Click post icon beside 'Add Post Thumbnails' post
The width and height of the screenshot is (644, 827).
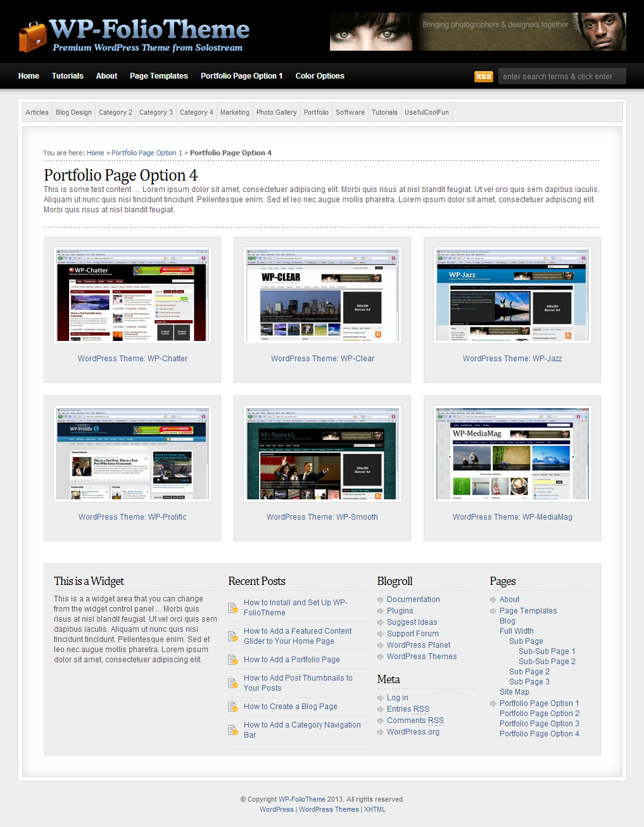232,683
